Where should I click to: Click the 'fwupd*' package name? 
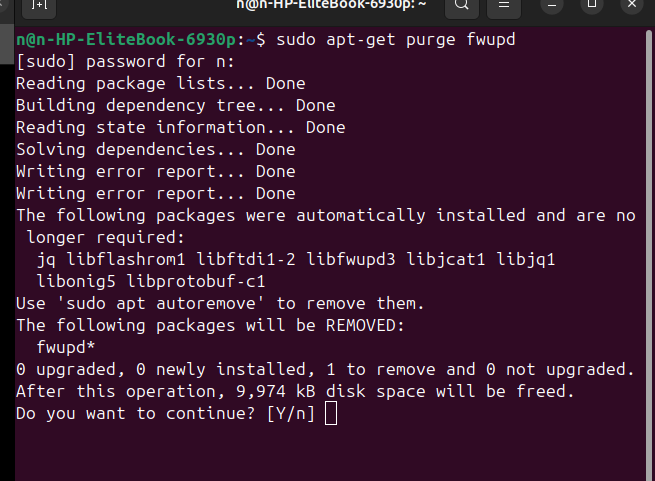click(66, 347)
